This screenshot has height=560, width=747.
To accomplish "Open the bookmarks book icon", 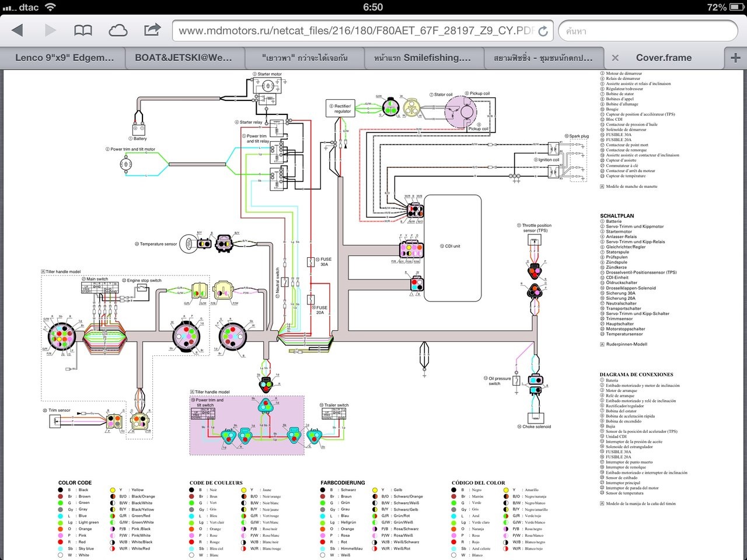I will pyautogui.click(x=83, y=30).
